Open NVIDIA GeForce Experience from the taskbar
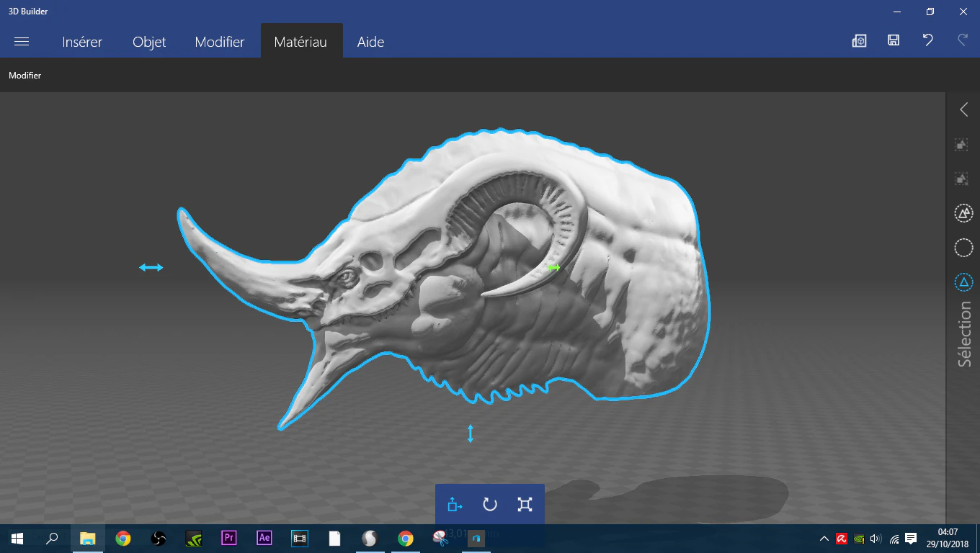This screenshot has height=553, width=980. point(194,538)
